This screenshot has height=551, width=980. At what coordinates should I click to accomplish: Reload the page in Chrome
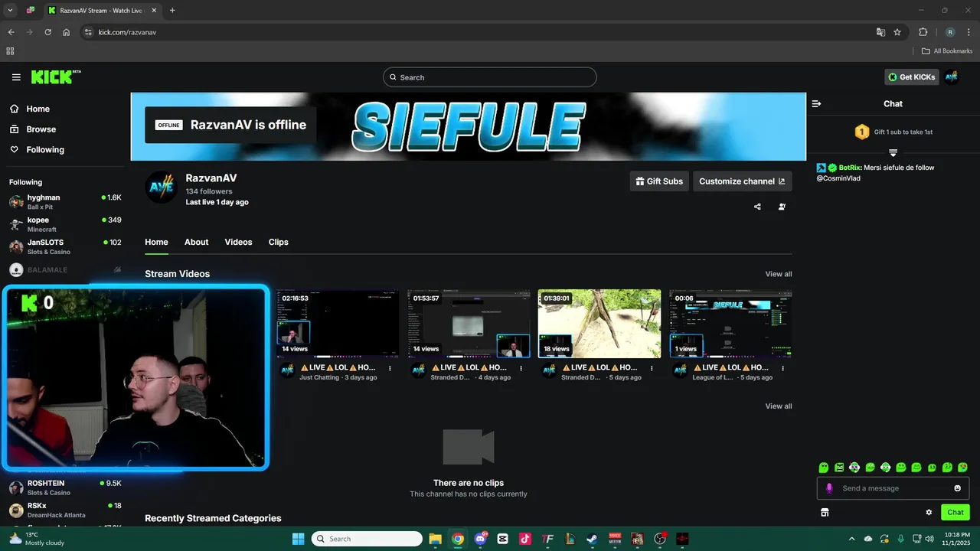(47, 32)
